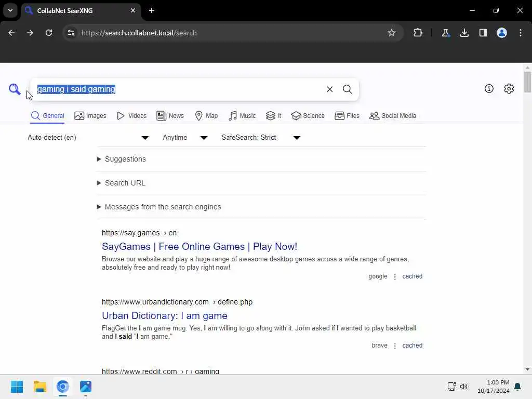Switch to the Files category

click(347, 116)
